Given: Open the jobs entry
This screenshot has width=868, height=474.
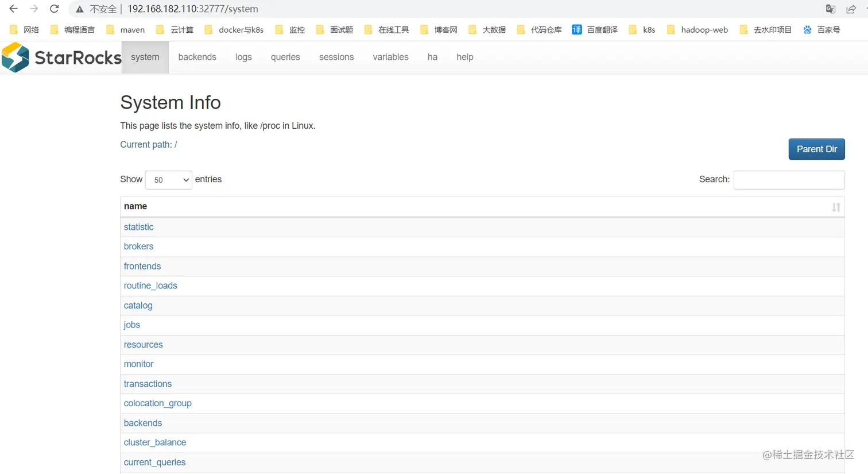Looking at the screenshot, I should click(x=132, y=325).
